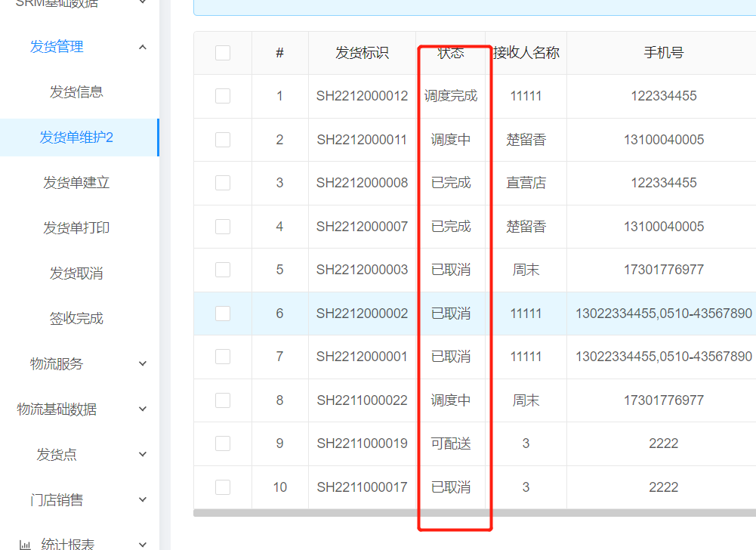Screen dimensions: 756x550
Task: Tick the checkbox for SH2212000007
Action: [223, 227]
